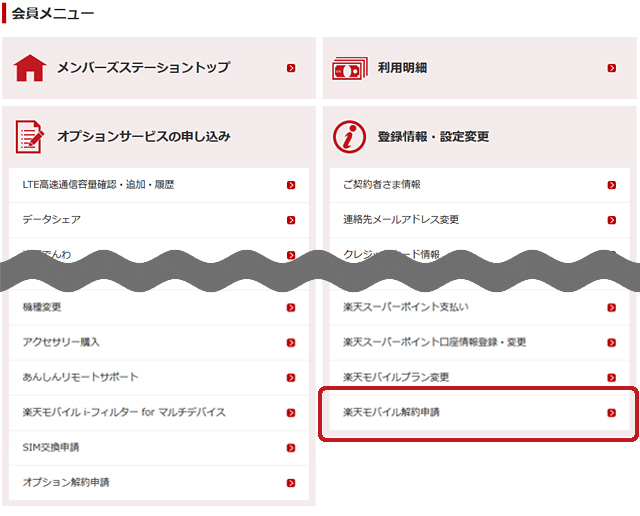Click the document-and-pencil icon for オプションサービス
The height and width of the screenshot is (516, 640).
[x=29, y=137]
